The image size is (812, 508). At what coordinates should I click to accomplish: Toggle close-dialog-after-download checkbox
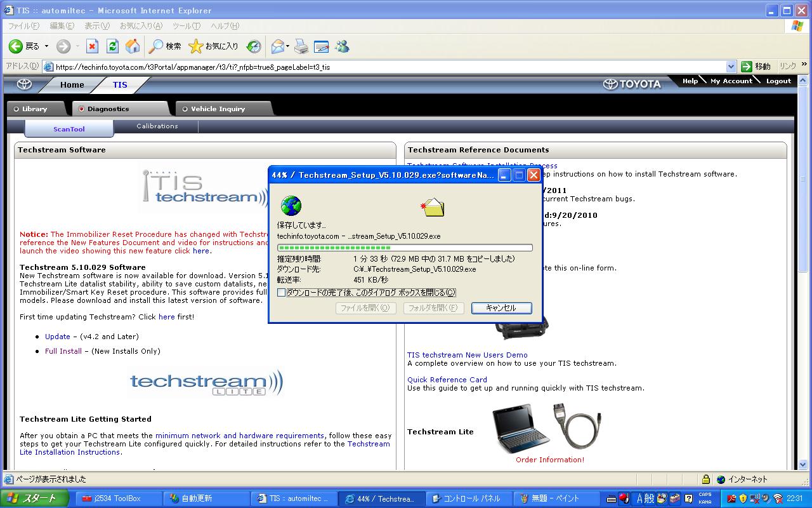pos(282,293)
